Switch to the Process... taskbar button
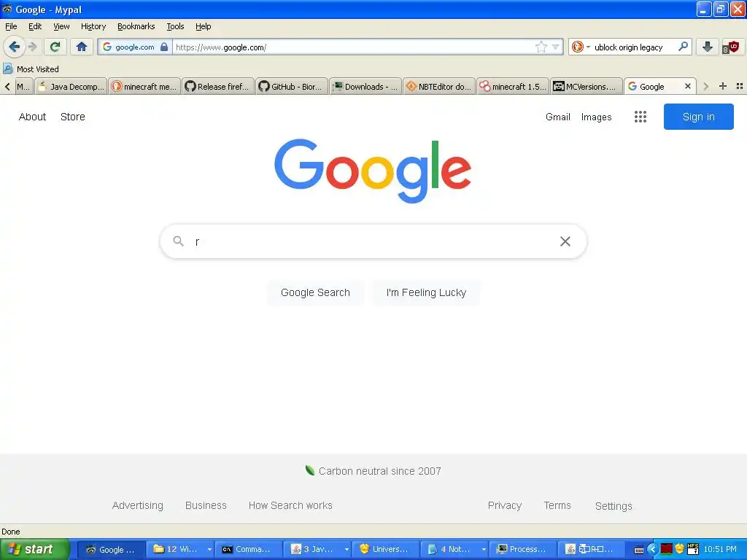This screenshot has width=747, height=560. [522, 550]
